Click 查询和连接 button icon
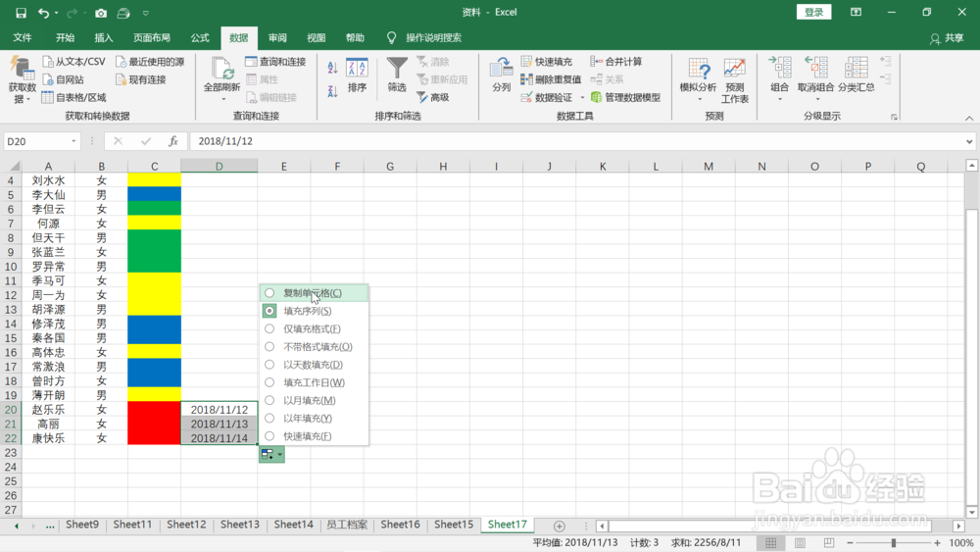Image resolution: width=980 pixels, height=552 pixels. click(251, 61)
